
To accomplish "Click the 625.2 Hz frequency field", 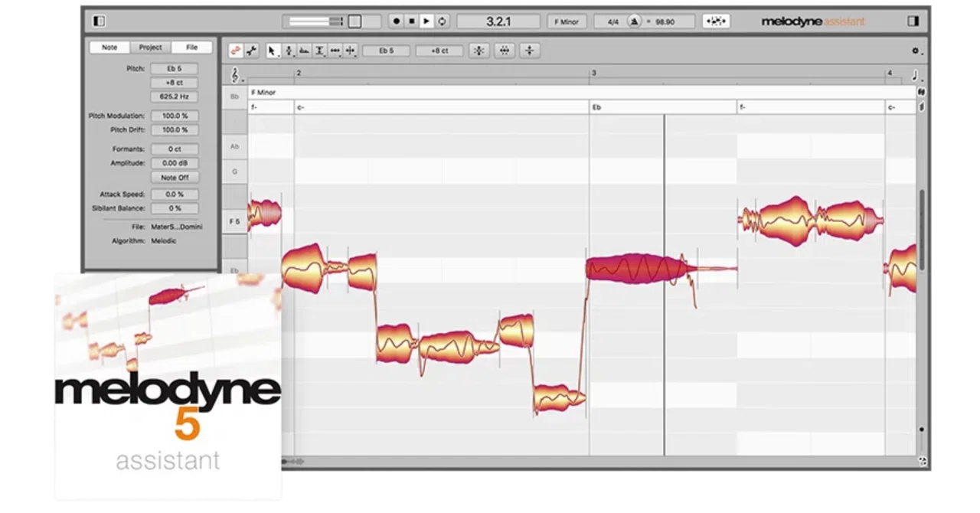I will [x=175, y=96].
